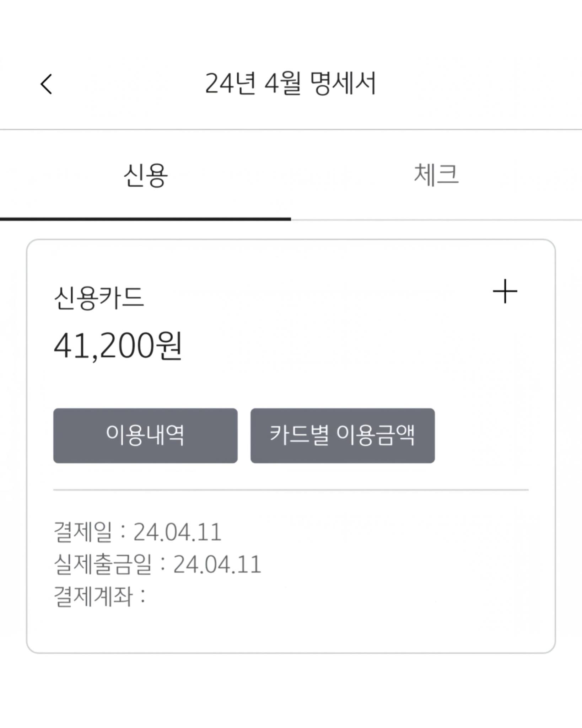
Task: Tap the back arrow icon
Action: [x=47, y=84]
